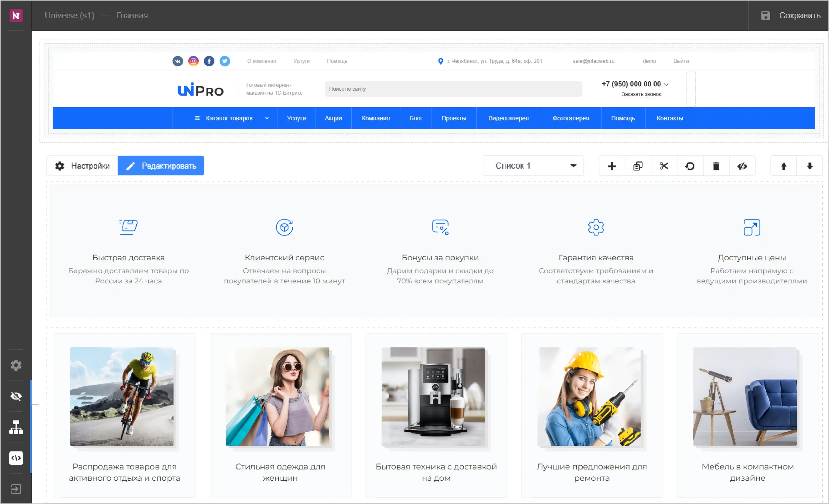
Task: Click the Сохранить button
Action: coord(790,15)
